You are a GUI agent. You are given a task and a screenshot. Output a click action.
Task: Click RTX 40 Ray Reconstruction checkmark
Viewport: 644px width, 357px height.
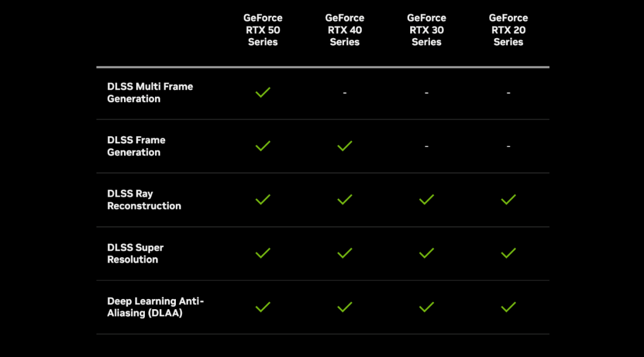tap(345, 199)
